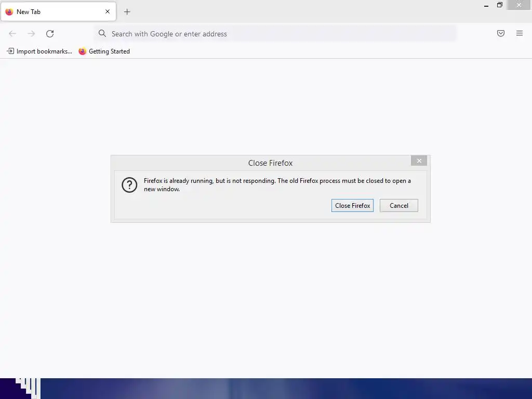
Task: Close the New Tab tab
Action: coord(108,11)
